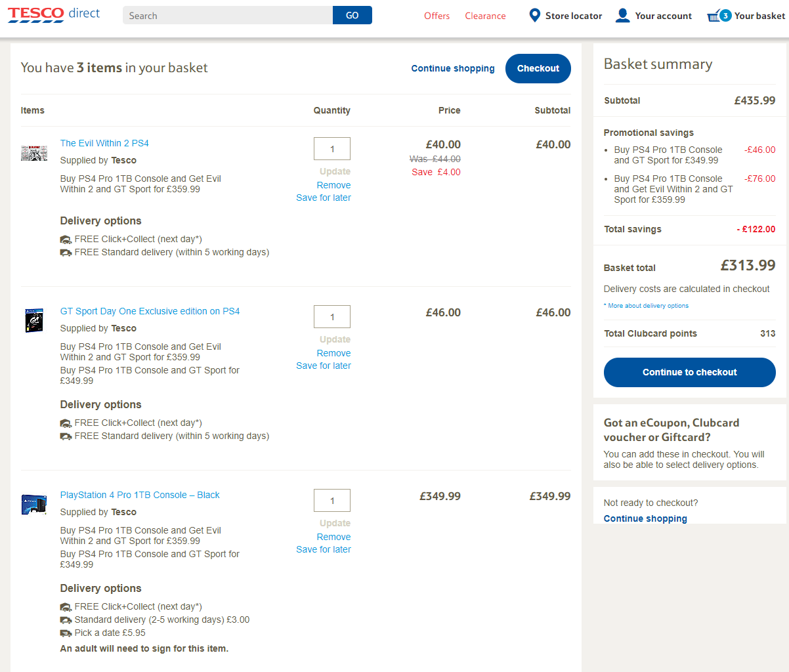The image size is (789, 672).
Task: Open the GT Sport Day One Exclusive edition link
Action: click(x=150, y=311)
